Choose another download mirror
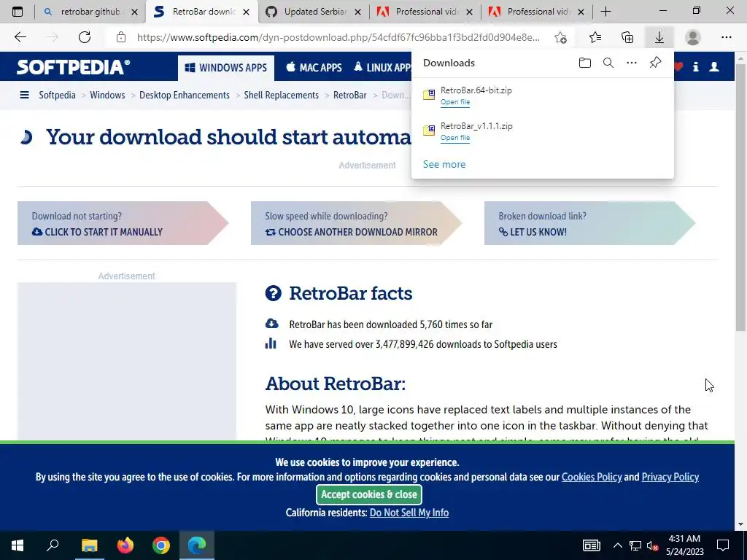 [x=356, y=223]
